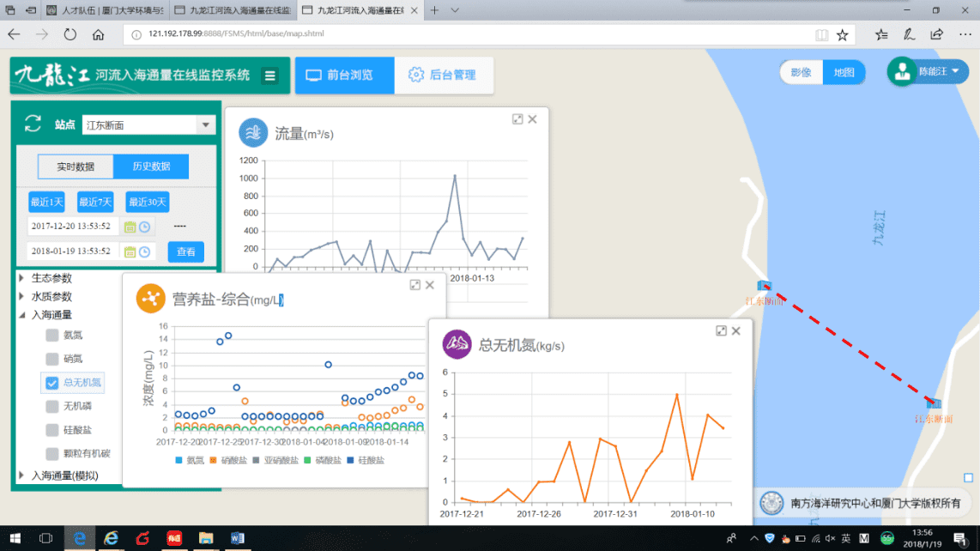Expand the 流量 chart panel to fullscreen
This screenshot has height=551, width=980.
(517, 119)
